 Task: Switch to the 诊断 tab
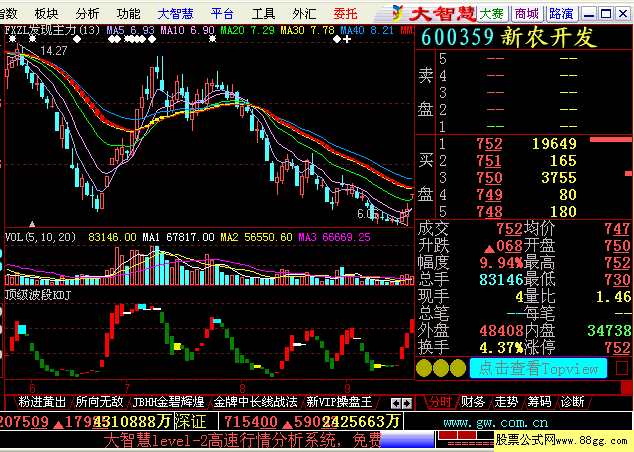(572, 402)
